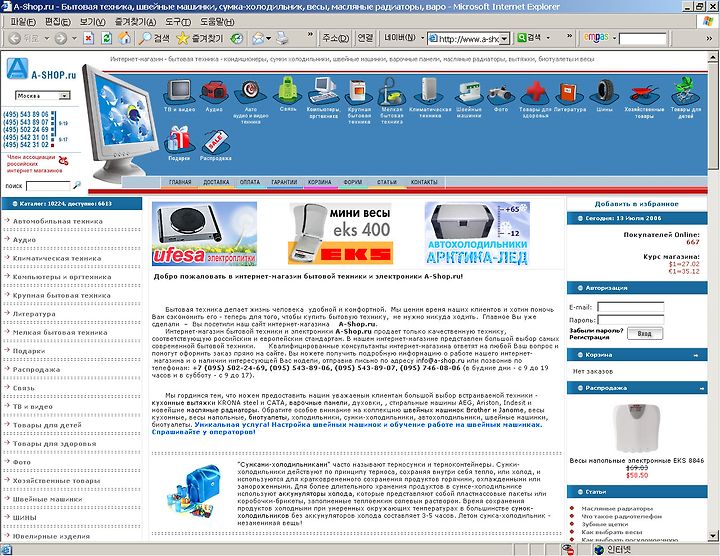Open the climate equipment heater icon
Viewport: 720px width, 556px height.
[x=429, y=90]
